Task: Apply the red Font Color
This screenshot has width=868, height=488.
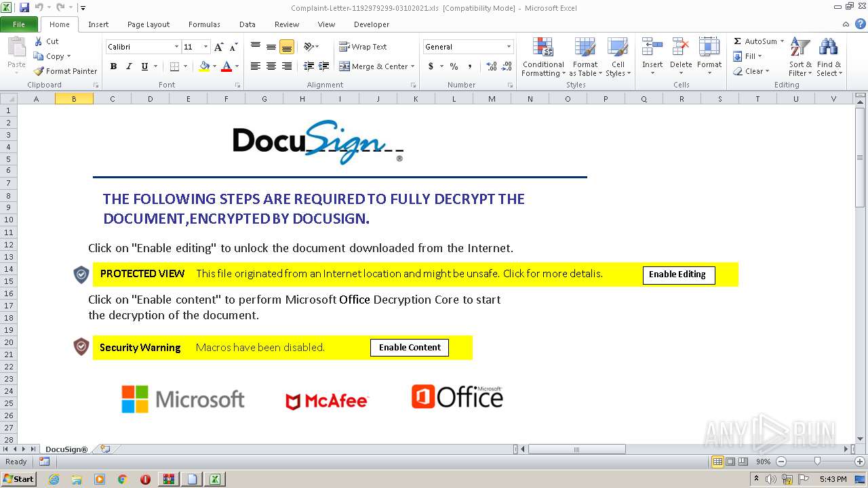Action: tap(226, 66)
